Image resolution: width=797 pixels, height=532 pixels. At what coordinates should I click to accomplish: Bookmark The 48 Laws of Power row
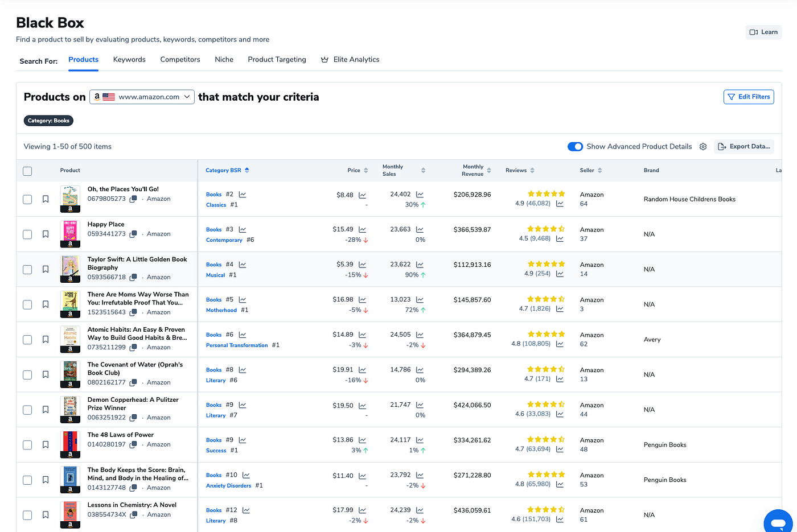click(46, 445)
